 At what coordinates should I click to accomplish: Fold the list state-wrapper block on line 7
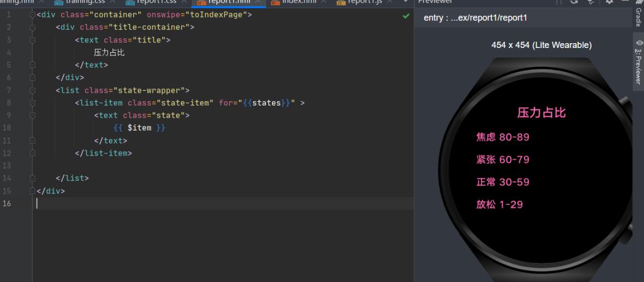coord(33,90)
